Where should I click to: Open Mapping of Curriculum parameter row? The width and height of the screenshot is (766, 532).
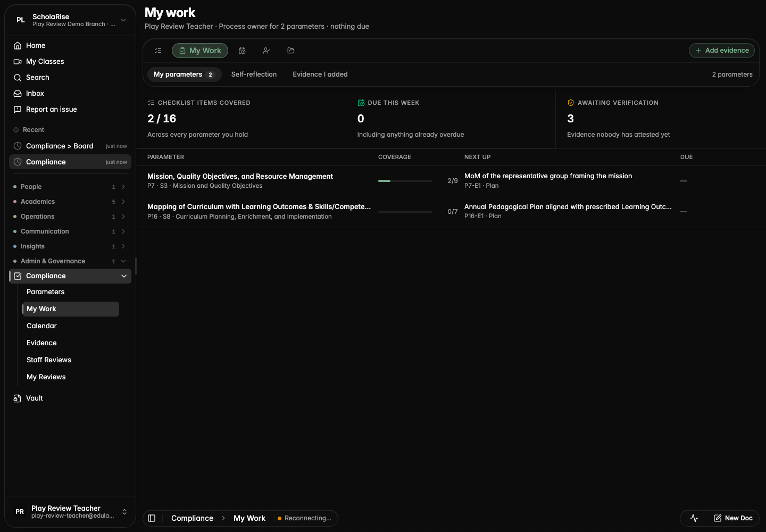(x=451, y=212)
